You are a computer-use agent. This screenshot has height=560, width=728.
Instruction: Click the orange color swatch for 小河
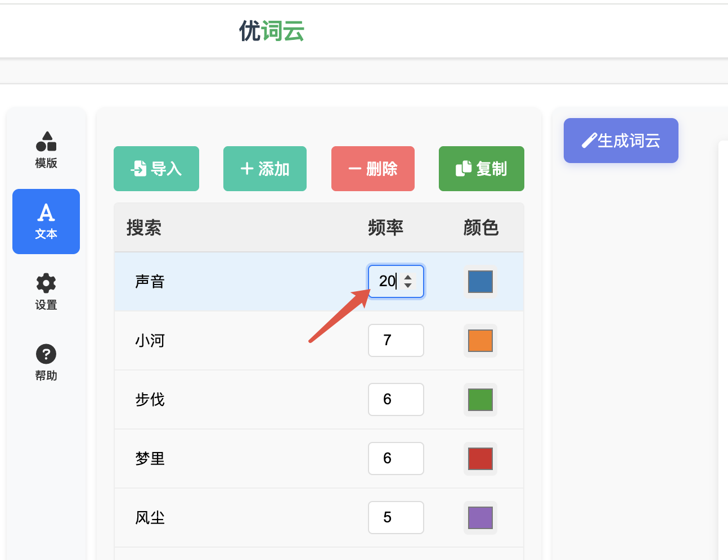(x=480, y=340)
